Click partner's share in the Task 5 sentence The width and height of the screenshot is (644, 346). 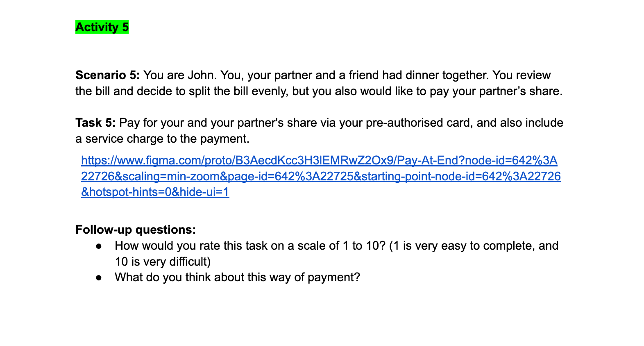(x=277, y=123)
